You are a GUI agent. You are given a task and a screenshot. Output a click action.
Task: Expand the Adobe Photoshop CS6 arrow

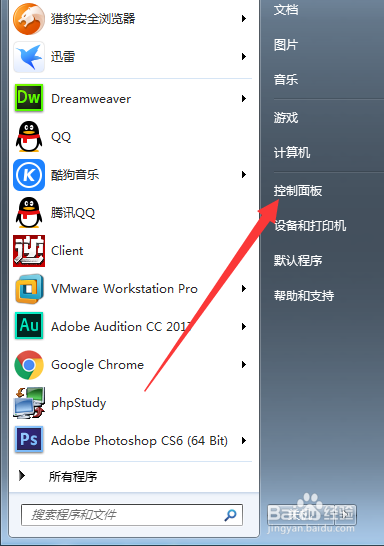(244, 440)
